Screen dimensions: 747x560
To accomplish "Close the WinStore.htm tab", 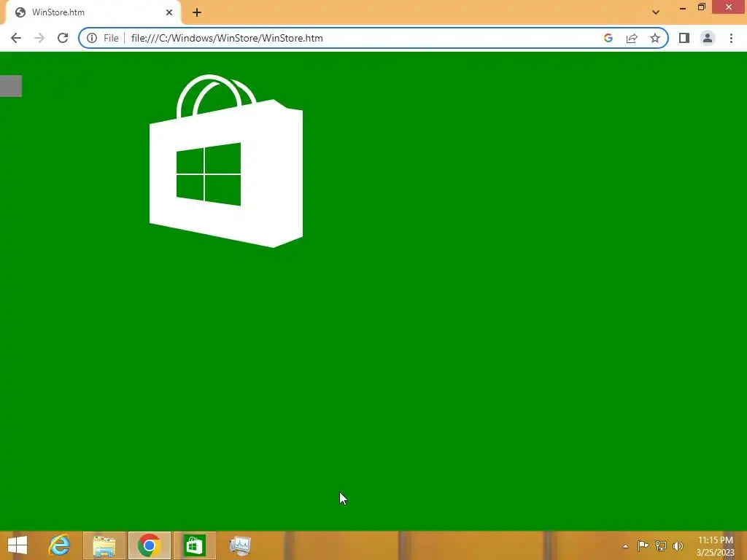I will click(169, 12).
